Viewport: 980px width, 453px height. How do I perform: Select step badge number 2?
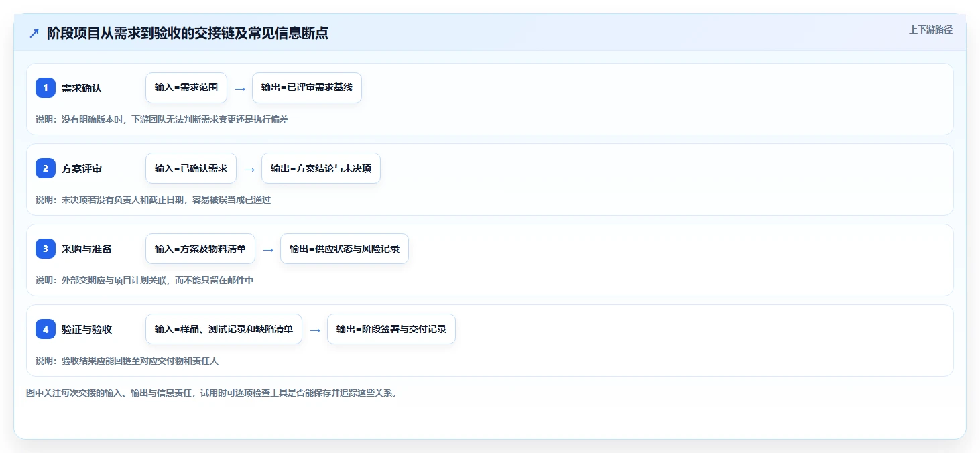click(46, 168)
